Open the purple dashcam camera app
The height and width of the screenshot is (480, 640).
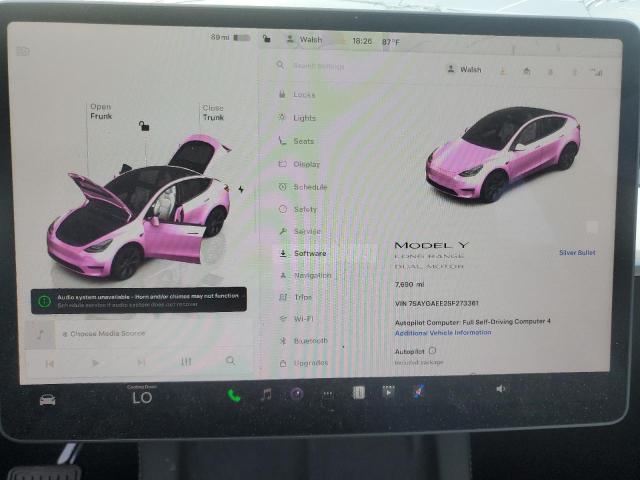pos(297,394)
